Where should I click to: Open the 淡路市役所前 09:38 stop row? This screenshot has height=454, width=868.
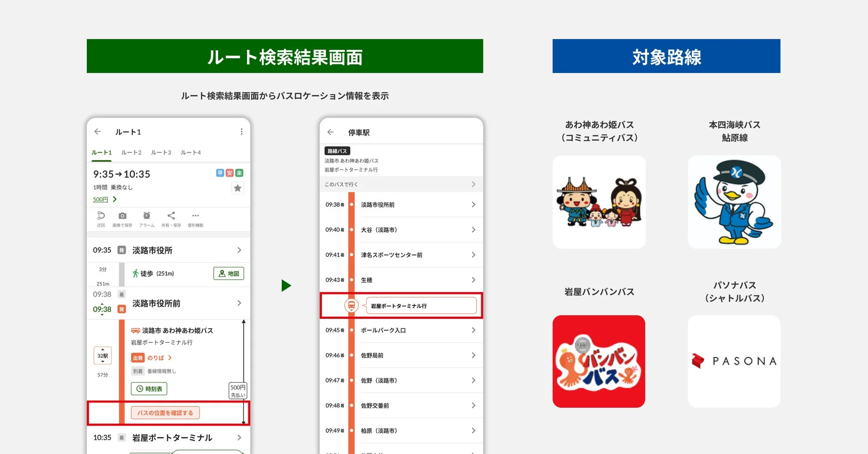click(x=401, y=205)
